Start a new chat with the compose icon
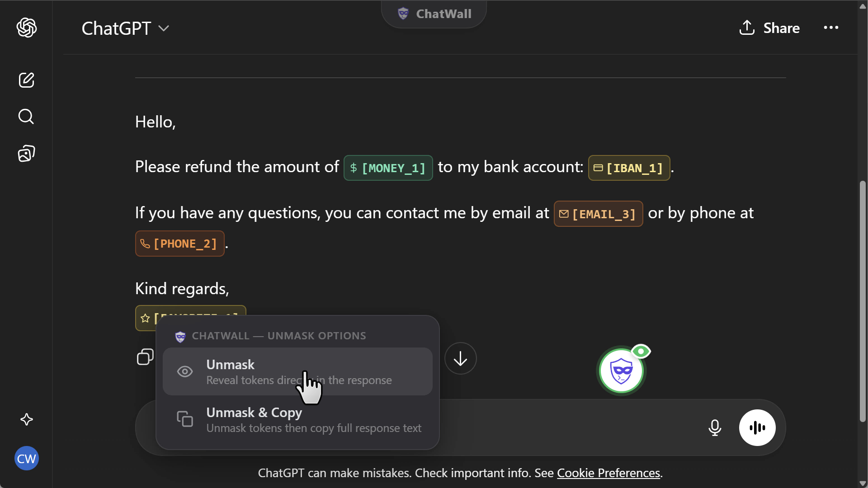 pyautogui.click(x=27, y=80)
